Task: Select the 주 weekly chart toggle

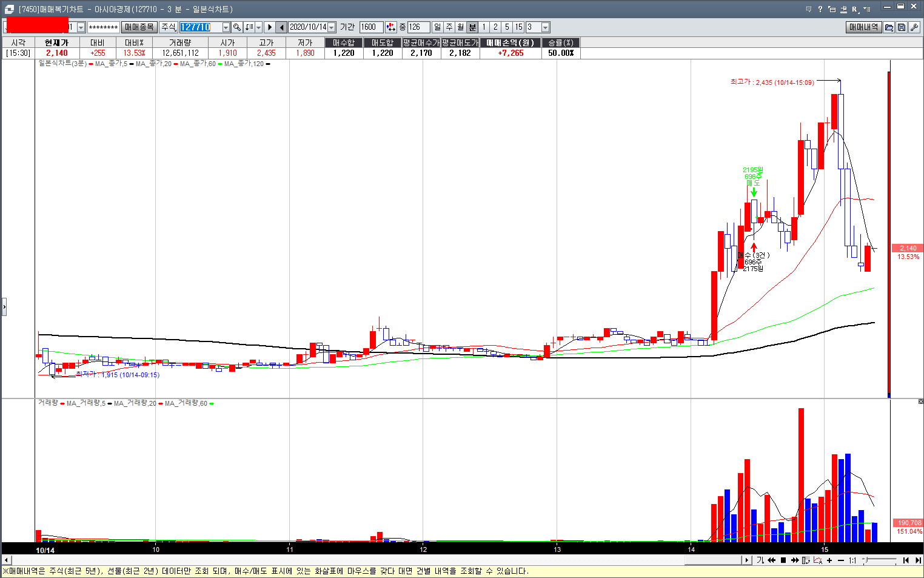Action: click(x=449, y=27)
